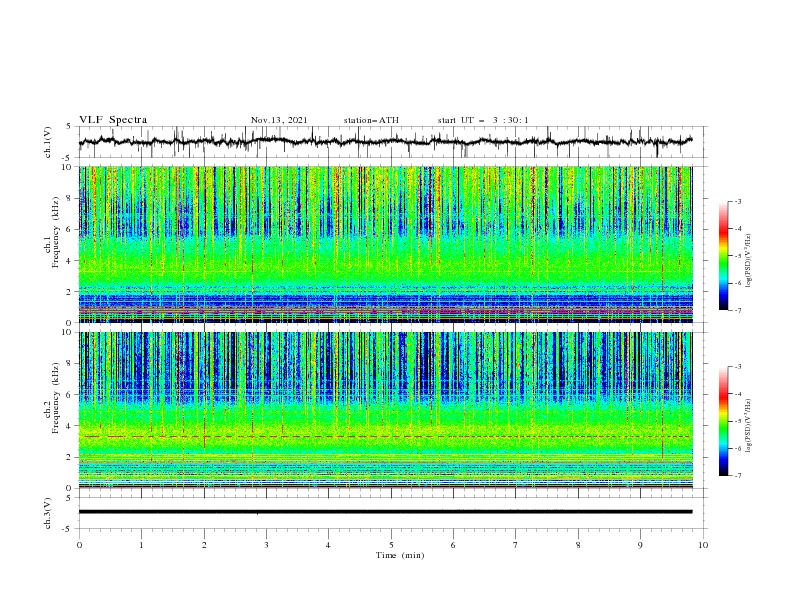Screen dimensions: 792x612
Task: Click the ch.2 spectrogram color scale bar
Action: click(723, 421)
